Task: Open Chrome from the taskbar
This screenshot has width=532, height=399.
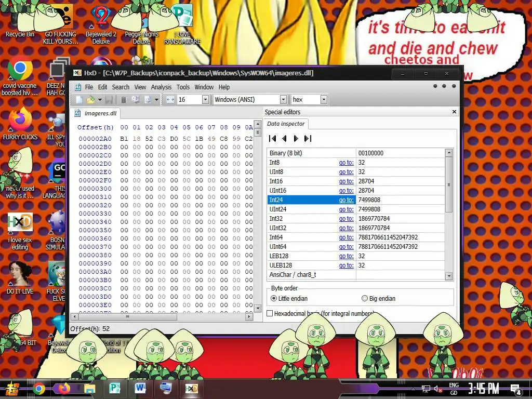Action: (x=38, y=389)
